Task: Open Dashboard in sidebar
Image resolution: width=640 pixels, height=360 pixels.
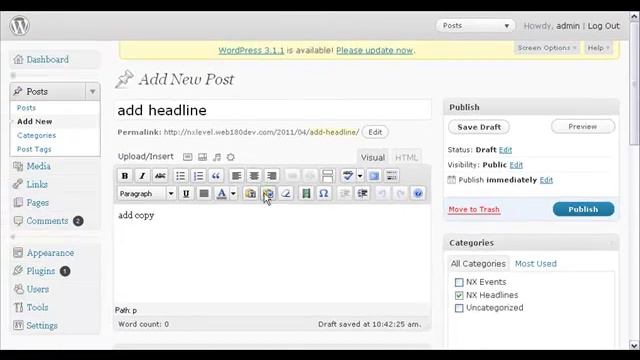Action: point(47,60)
